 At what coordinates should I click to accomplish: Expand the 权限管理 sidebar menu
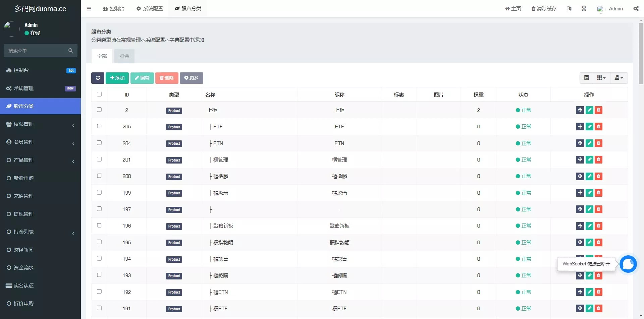click(x=40, y=124)
